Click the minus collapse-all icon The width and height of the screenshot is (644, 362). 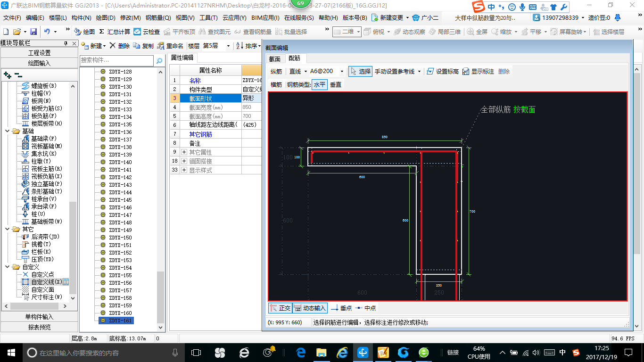(18, 75)
